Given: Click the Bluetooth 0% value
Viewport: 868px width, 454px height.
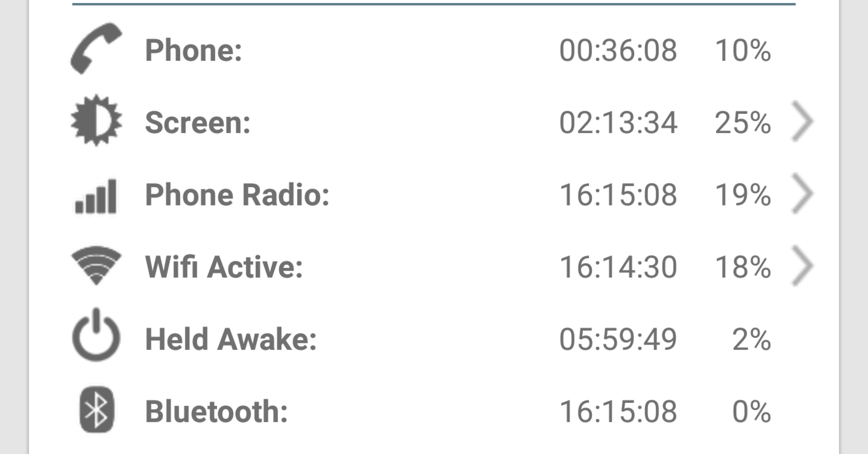Looking at the screenshot, I should 751,412.
